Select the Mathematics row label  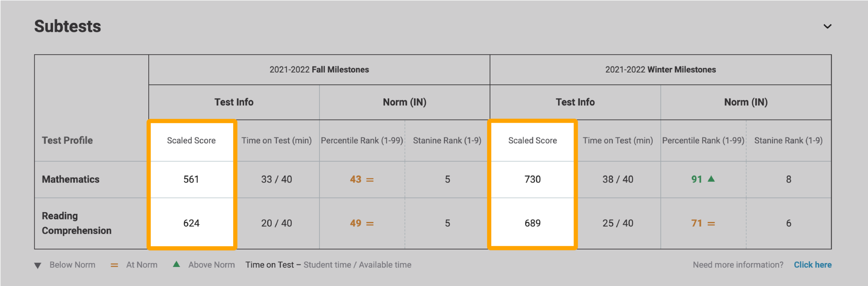pyautogui.click(x=70, y=179)
